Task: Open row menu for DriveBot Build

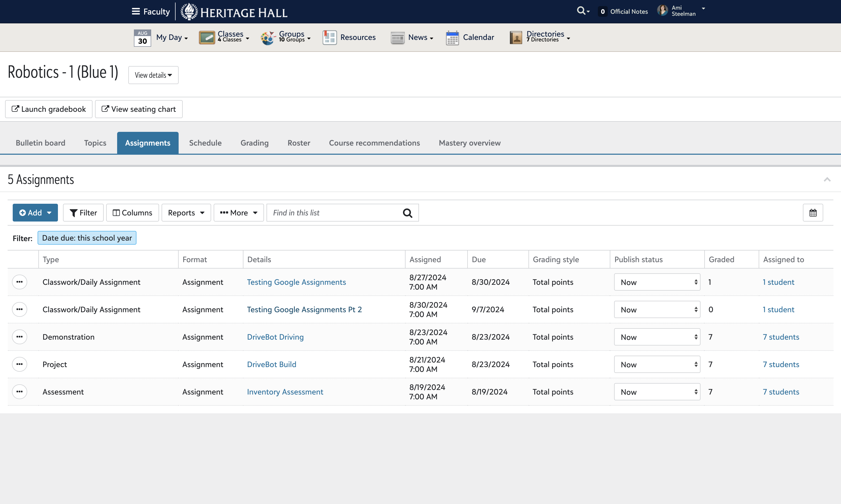Action: pyautogui.click(x=19, y=364)
